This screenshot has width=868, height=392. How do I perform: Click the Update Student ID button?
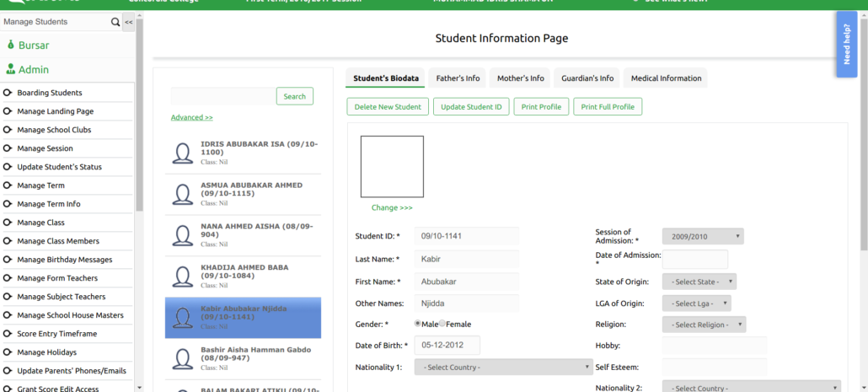[471, 107]
